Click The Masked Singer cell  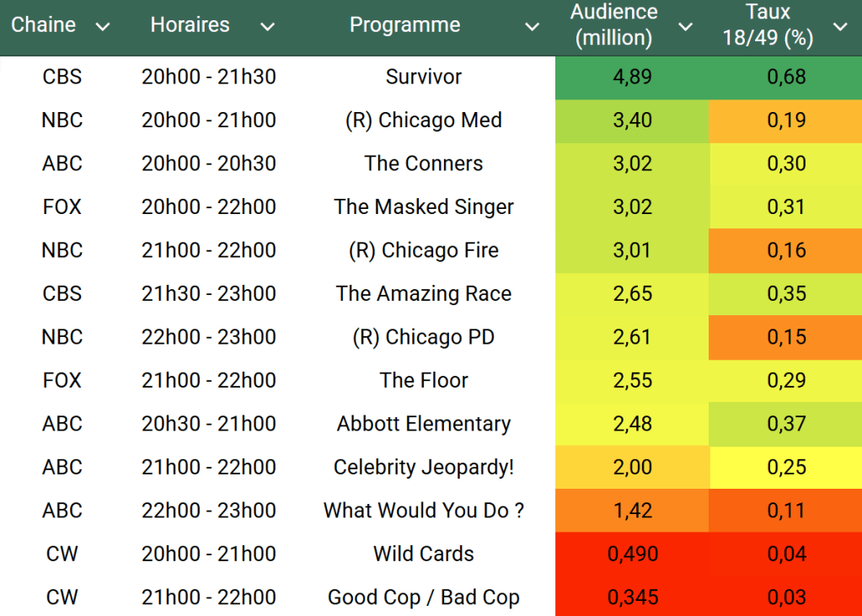pyautogui.click(x=424, y=206)
